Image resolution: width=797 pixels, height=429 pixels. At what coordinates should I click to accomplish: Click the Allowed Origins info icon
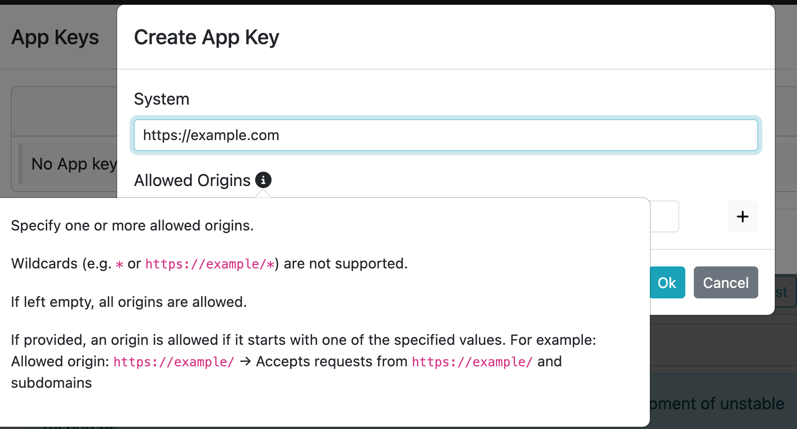[x=263, y=180]
